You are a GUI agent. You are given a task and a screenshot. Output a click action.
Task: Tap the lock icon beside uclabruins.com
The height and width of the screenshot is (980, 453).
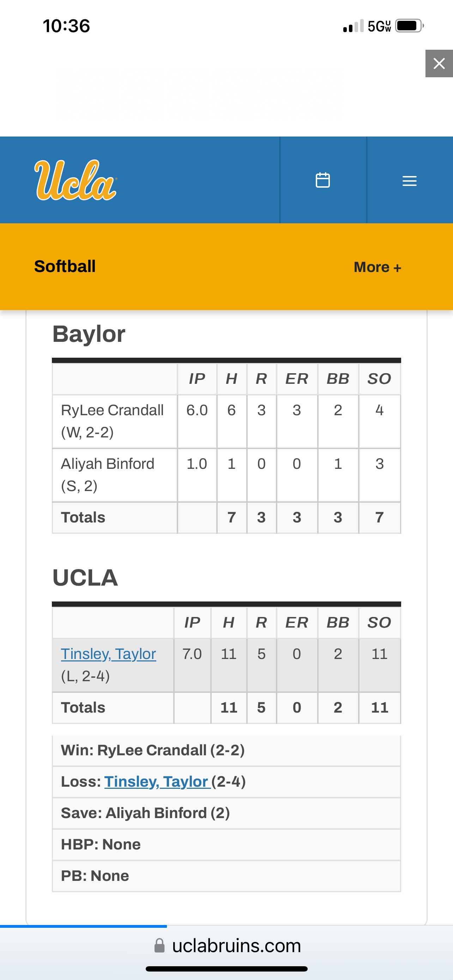[x=159, y=945]
